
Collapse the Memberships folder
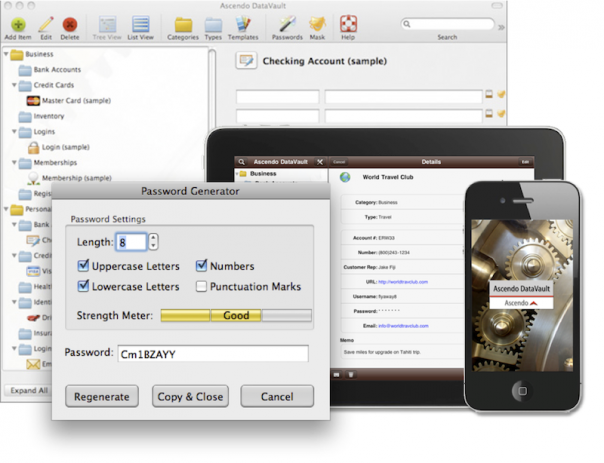14,162
